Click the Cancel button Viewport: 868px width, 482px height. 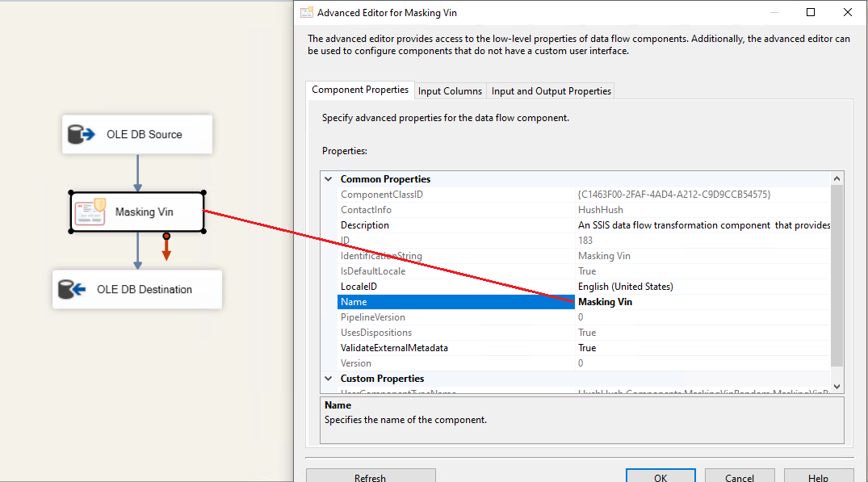(x=739, y=477)
